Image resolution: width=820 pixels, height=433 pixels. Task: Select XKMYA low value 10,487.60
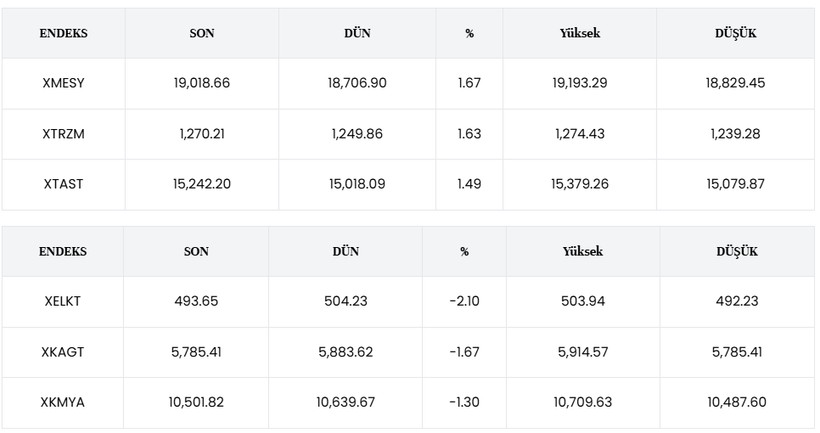[737, 402]
